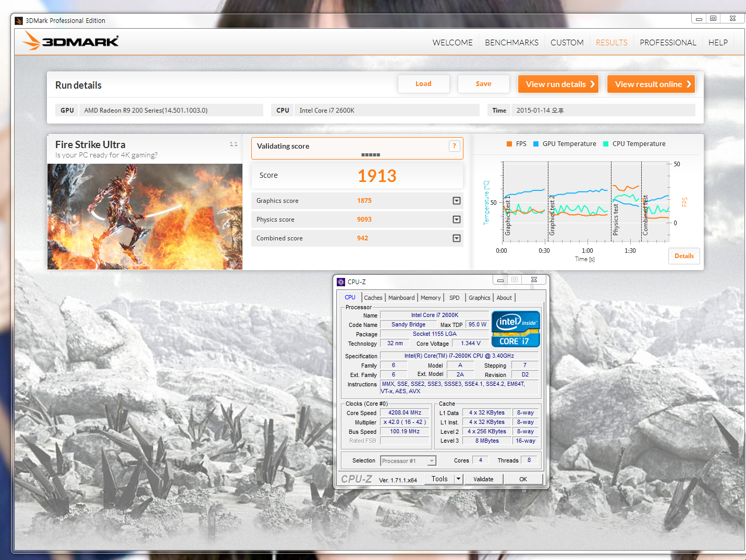746x560 pixels.
Task: Click the Threads value 8 in CPU-Z
Action: coord(529,460)
